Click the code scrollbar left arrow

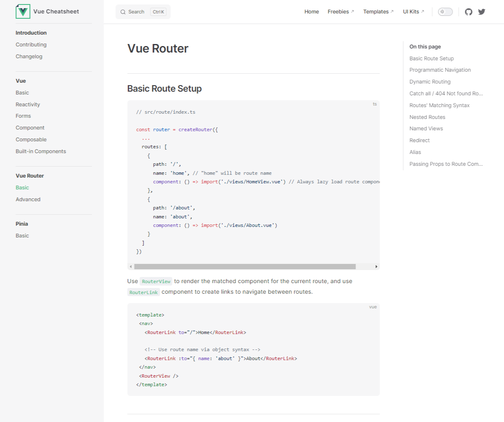click(130, 266)
